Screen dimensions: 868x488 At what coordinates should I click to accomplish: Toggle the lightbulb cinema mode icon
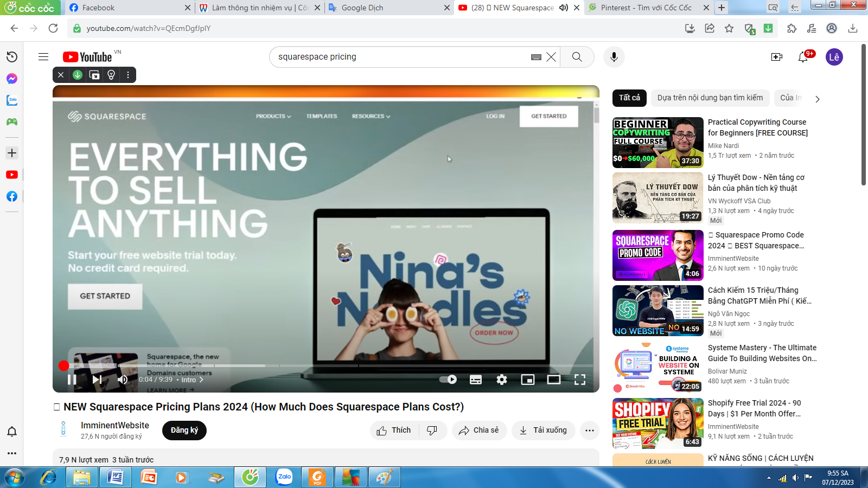click(111, 75)
